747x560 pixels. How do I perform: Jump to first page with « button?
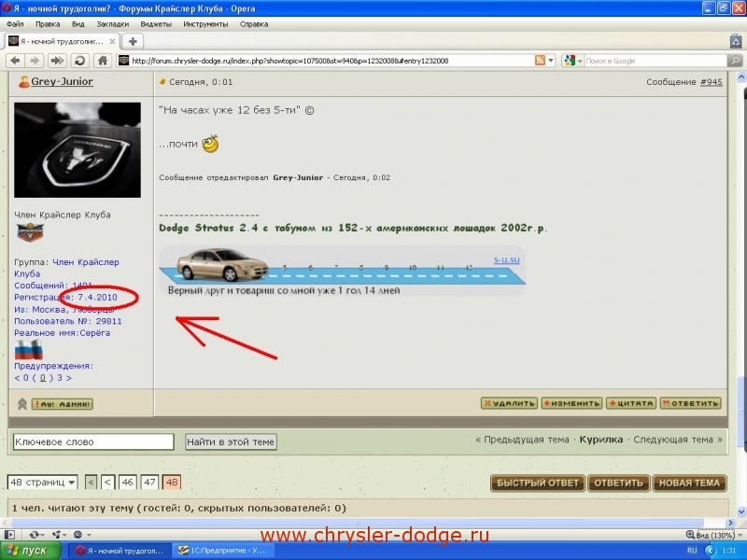(x=91, y=483)
